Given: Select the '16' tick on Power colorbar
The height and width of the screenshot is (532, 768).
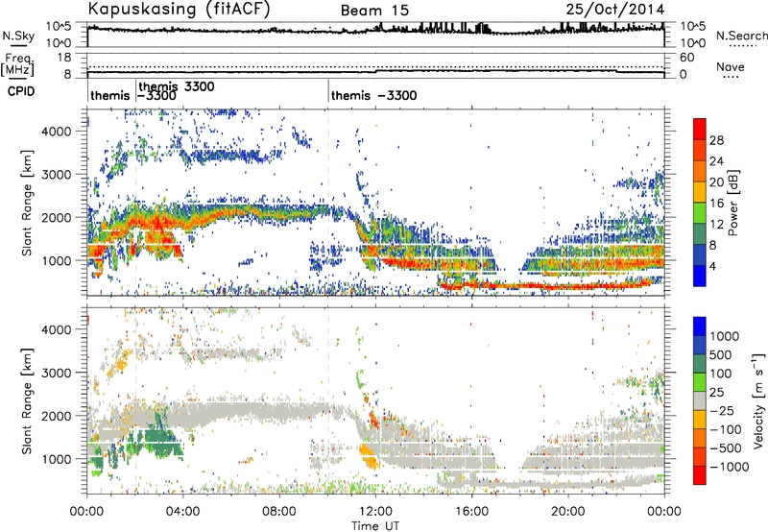Looking at the screenshot, I should tap(716, 204).
